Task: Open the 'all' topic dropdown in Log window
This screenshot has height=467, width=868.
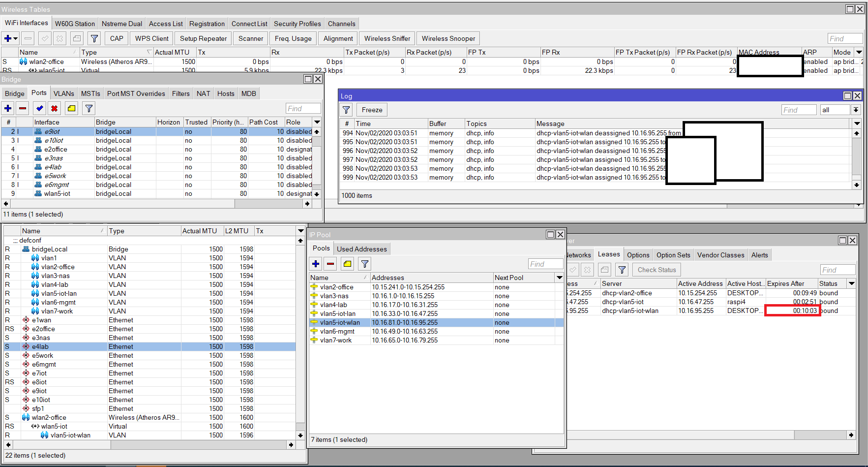Action: tap(856, 110)
